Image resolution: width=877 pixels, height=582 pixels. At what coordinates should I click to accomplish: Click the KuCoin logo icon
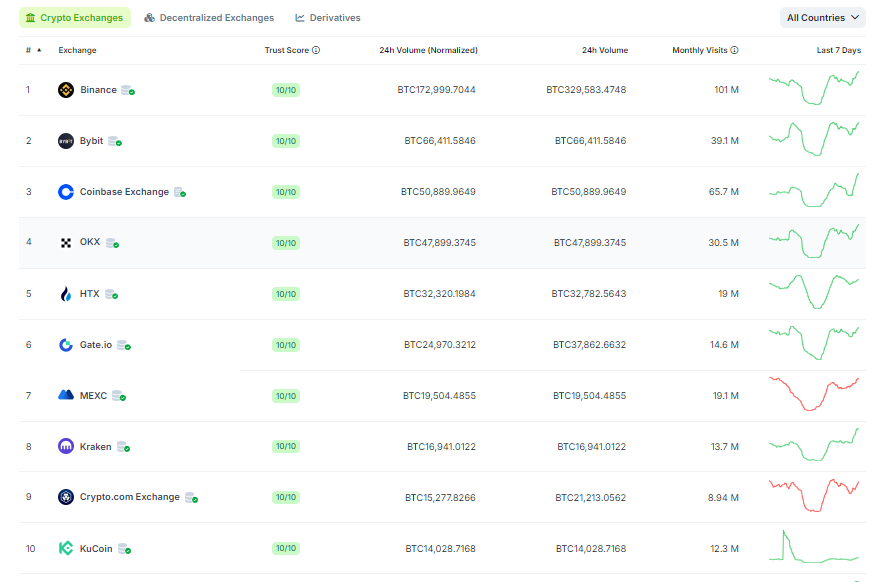tap(66, 548)
